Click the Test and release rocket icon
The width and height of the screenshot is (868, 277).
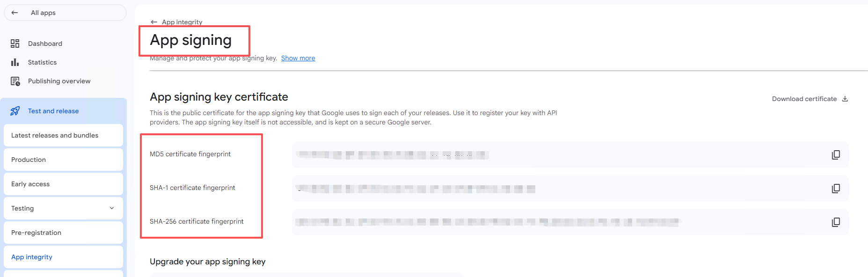[x=15, y=111]
